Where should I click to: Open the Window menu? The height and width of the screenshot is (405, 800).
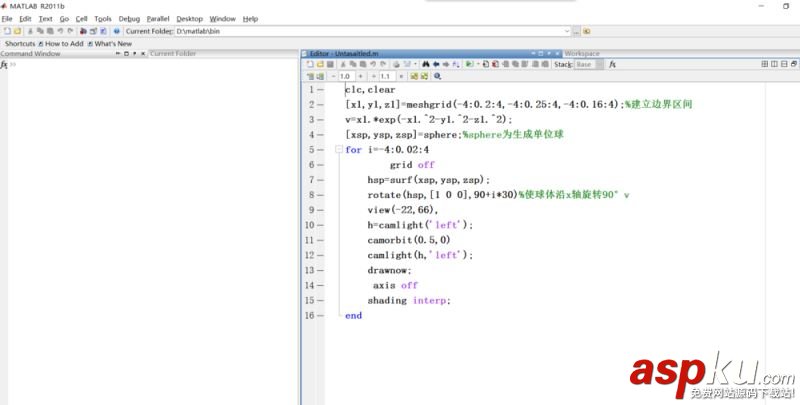(x=222, y=19)
